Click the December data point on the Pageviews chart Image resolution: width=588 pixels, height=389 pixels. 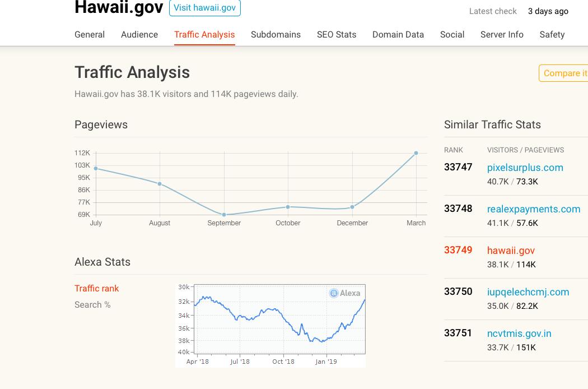(x=352, y=207)
